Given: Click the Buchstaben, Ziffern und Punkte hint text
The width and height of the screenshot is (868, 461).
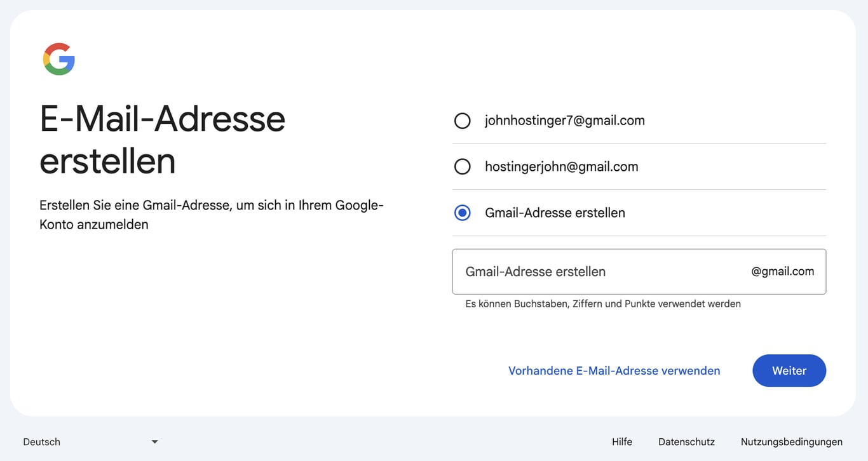Looking at the screenshot, I should [x=602, y=304].
